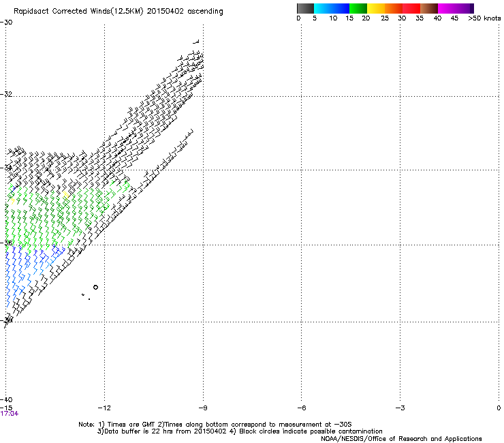Click the purple '17:04' time label
The width and height of the screenshot is (504, 443).
10,414
